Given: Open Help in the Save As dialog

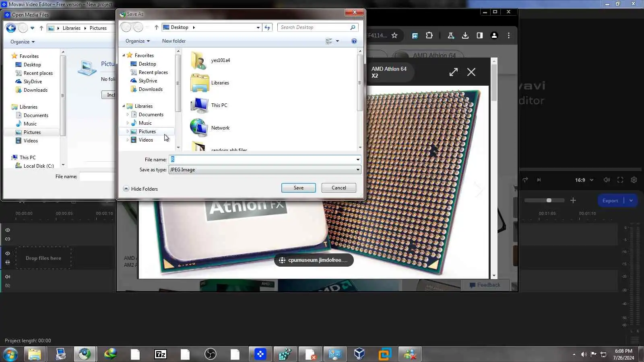Looking at the screenshot, I should 354,41.
